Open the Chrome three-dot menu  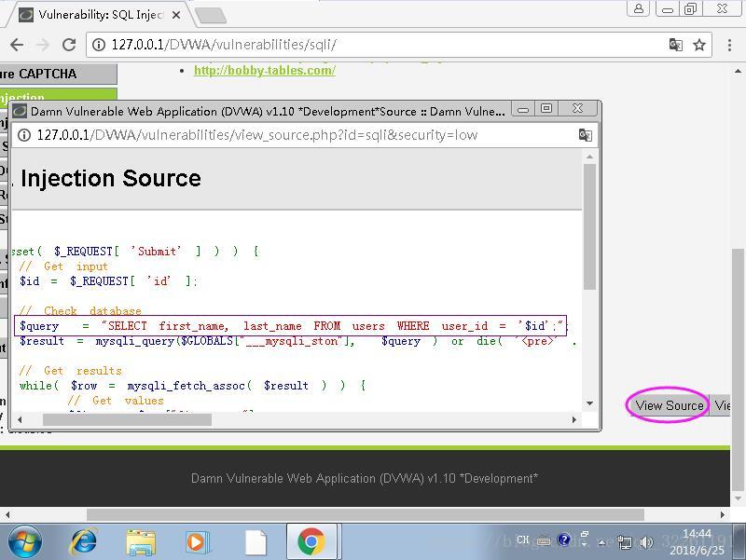click(729, 45)
